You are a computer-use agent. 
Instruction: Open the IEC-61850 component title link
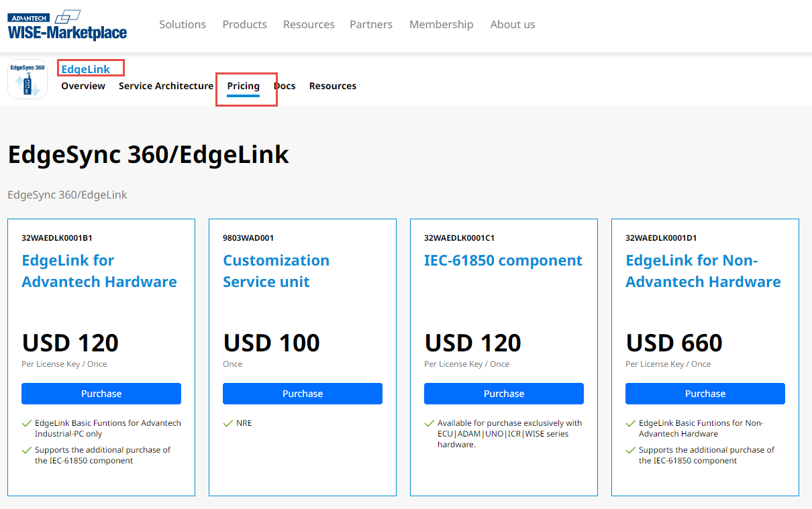(503, 260)
